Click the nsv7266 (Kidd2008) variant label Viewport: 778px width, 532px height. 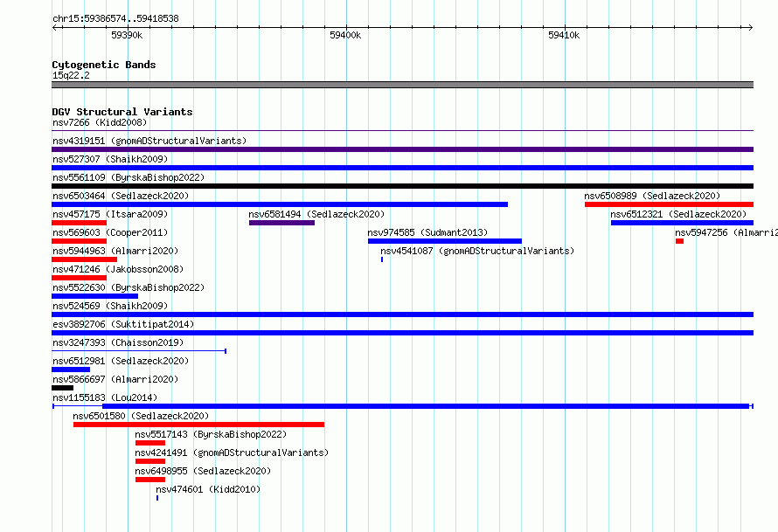100,122
